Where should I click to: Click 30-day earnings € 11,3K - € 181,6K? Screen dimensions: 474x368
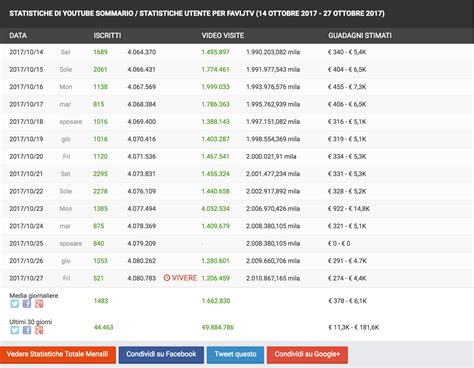(354, 327)
